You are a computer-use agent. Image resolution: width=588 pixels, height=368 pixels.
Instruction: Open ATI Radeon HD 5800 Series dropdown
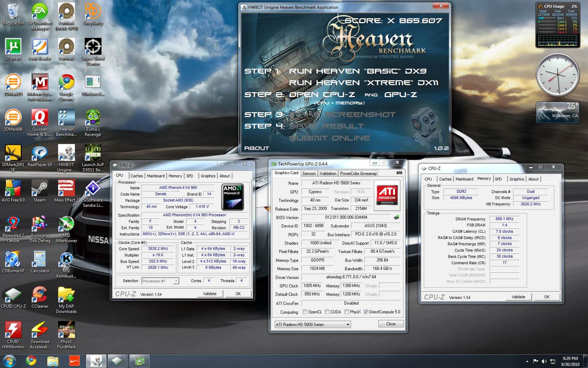tap(313, 324)
